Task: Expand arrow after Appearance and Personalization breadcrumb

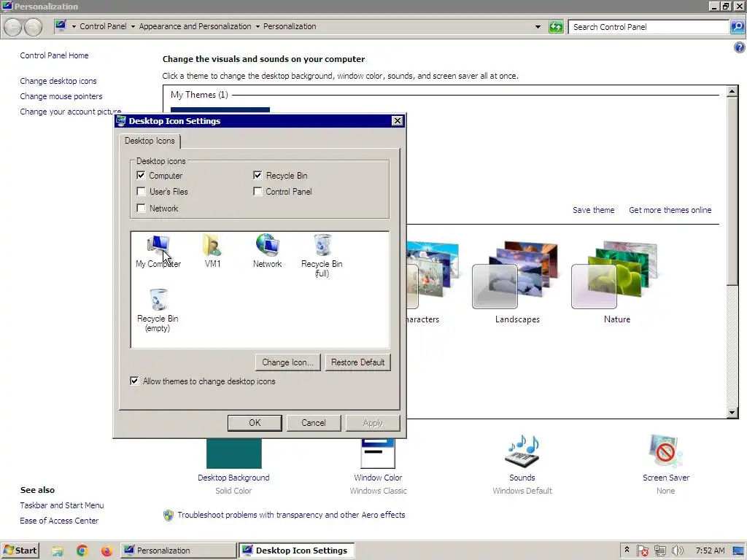Action: pyautogui.click(x=258, y=27)
